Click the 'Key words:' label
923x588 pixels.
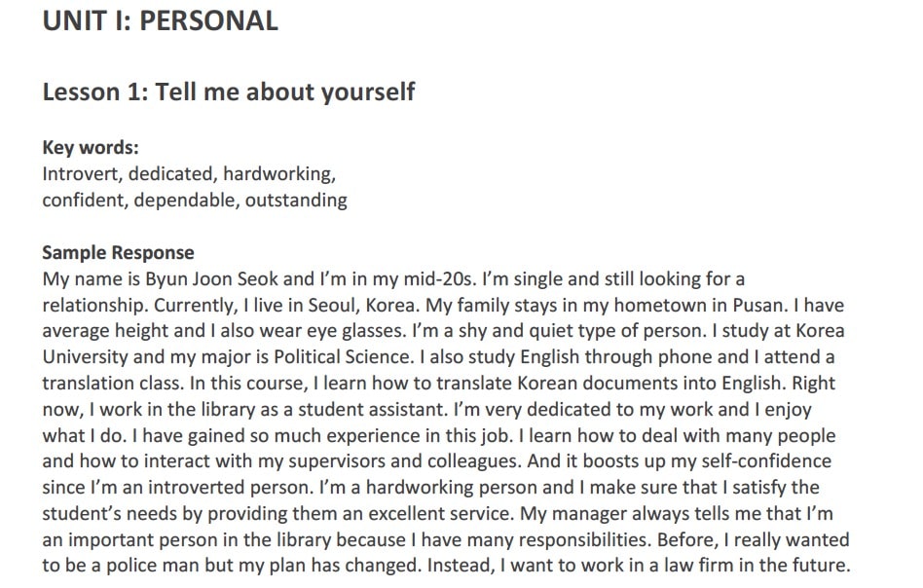91,148
